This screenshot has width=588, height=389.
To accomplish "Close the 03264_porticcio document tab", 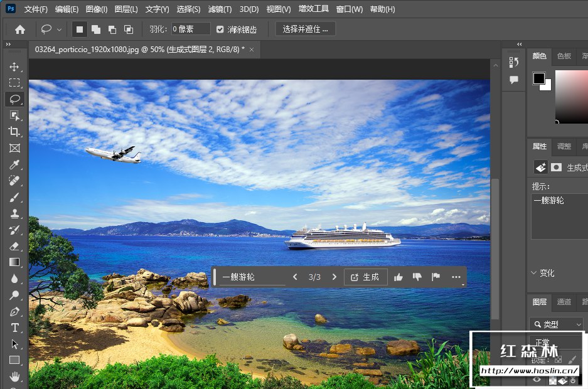I will pyautogui.click(x=252, y=50).
